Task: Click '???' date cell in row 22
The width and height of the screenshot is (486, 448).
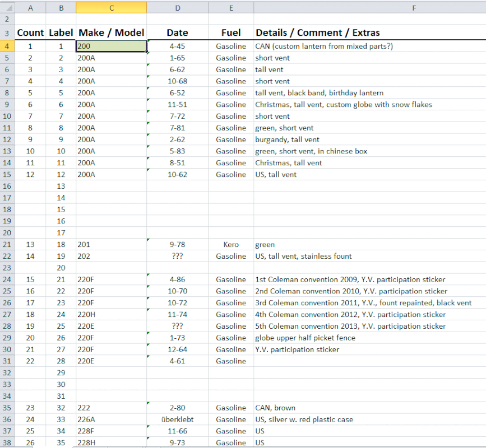Action: [x=177, y=256]
